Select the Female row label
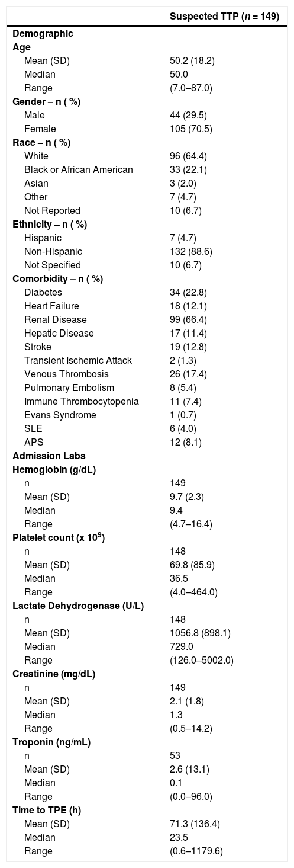Image resolution: width=294 pixels, height=868 pixels. (39, 129)
